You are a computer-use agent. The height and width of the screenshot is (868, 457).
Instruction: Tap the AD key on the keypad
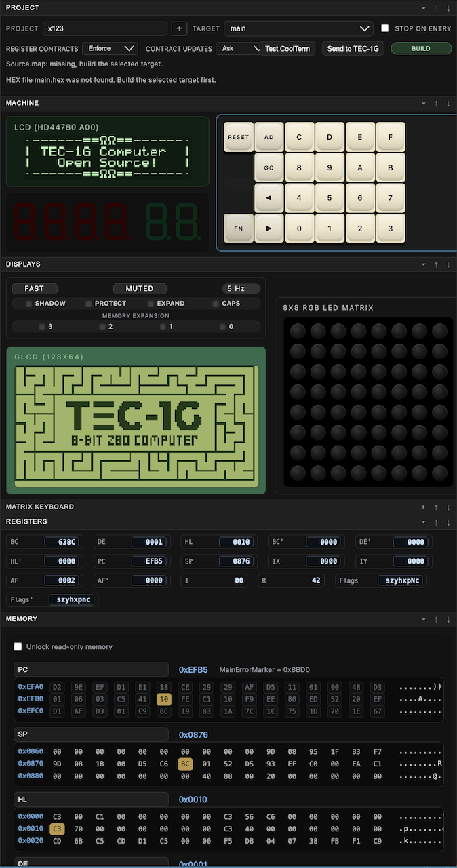coord(269,137)
